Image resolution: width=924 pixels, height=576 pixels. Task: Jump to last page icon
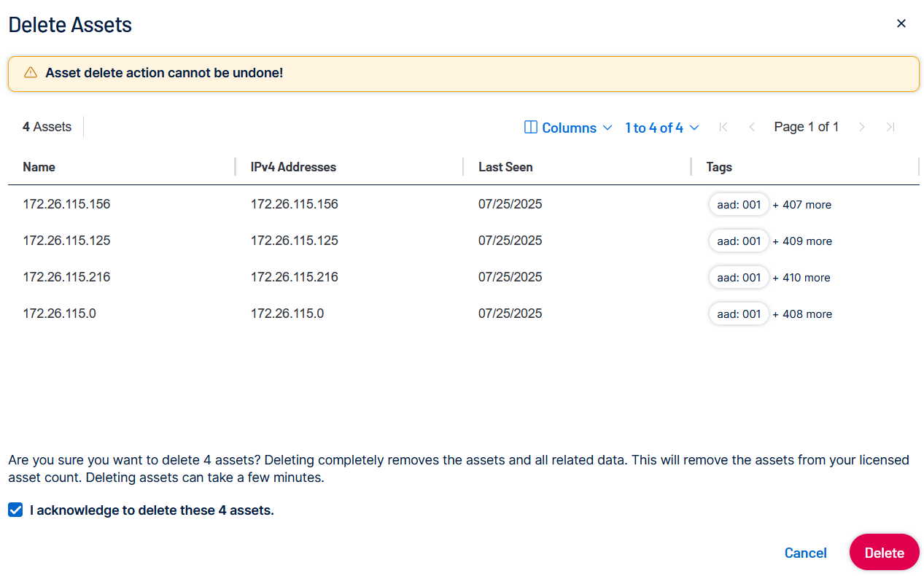click(890, 128)
